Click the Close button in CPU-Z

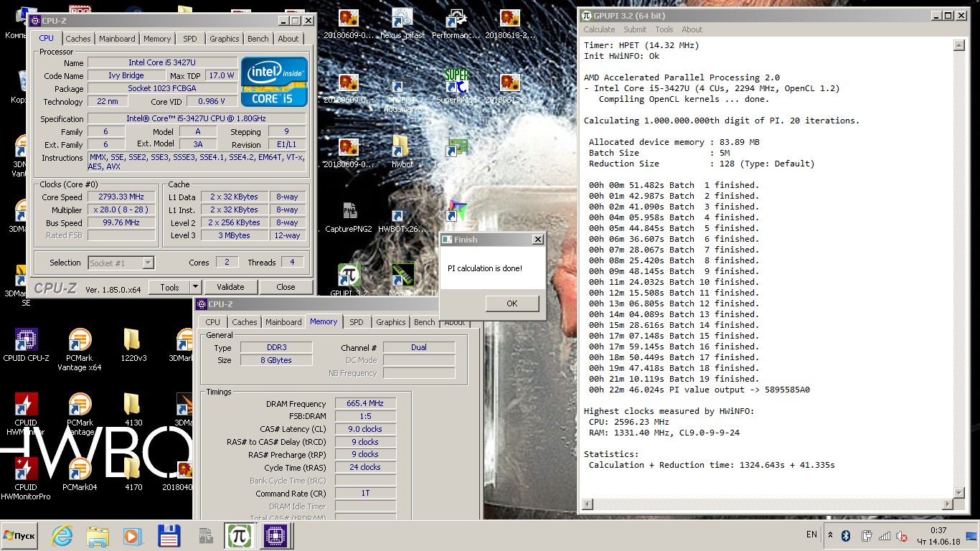click(x=286, y=287)
